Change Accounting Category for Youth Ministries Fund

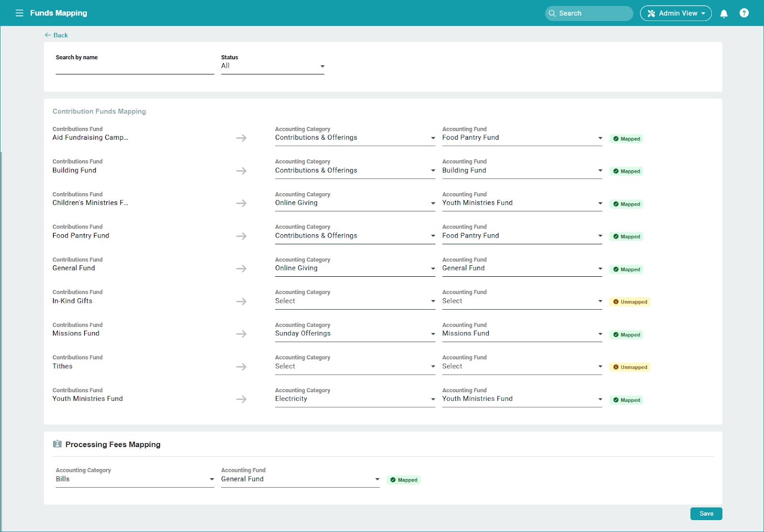coord(354,399)
